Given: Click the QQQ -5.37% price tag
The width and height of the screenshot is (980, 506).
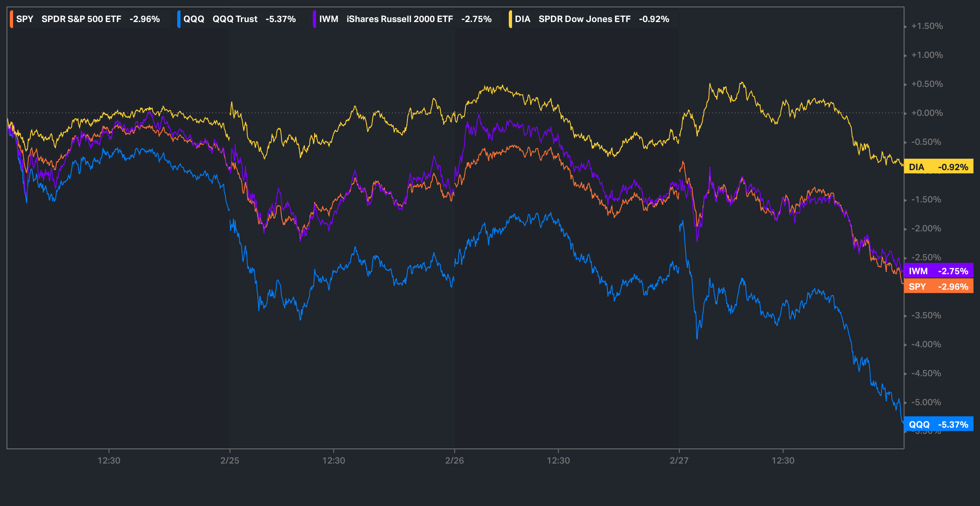Looking at the screenshot, I should pos(939,424).
